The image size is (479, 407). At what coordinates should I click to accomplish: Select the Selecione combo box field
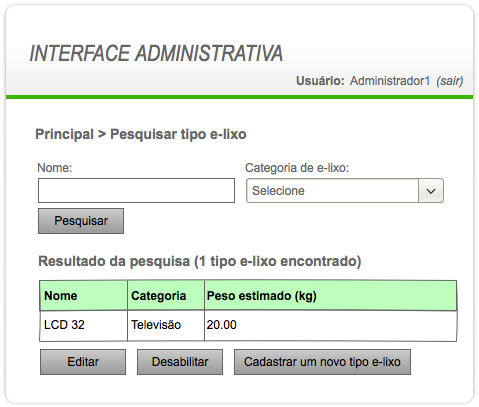(345, 191)
